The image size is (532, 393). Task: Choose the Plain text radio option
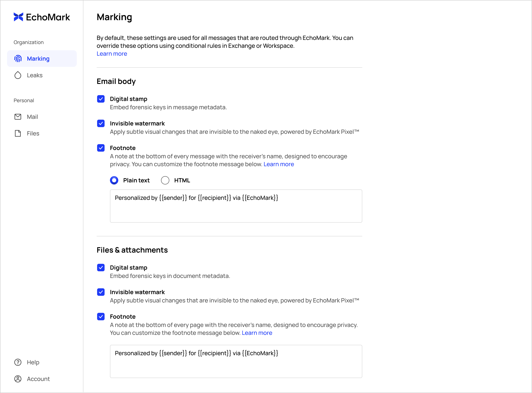pos(114,180)
